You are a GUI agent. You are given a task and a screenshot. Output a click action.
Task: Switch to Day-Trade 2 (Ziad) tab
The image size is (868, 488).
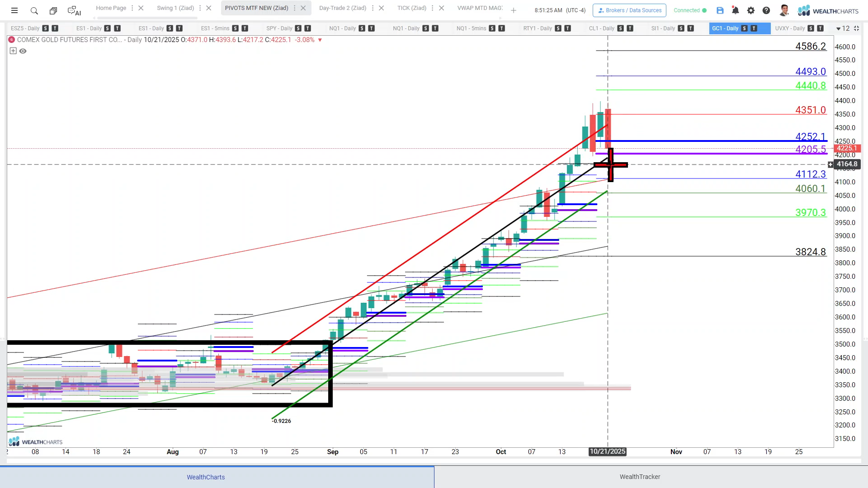342,8
